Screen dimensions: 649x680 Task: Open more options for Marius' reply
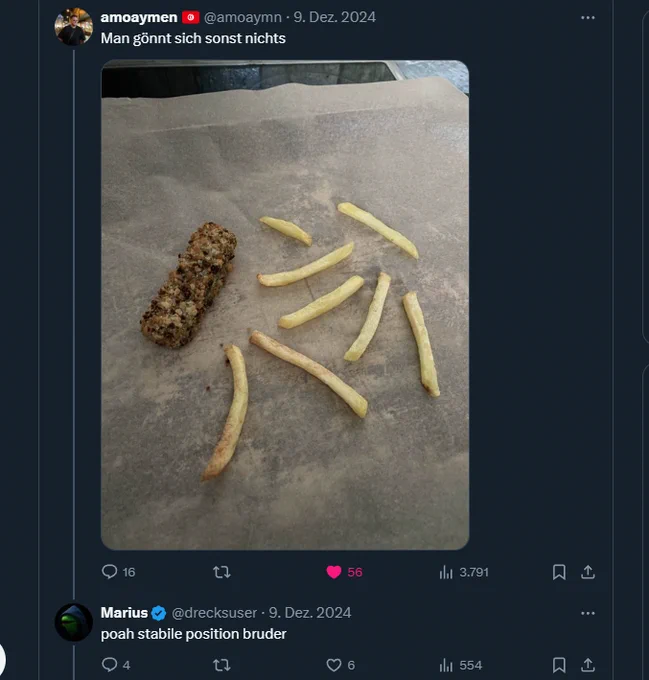click(587, 613)
